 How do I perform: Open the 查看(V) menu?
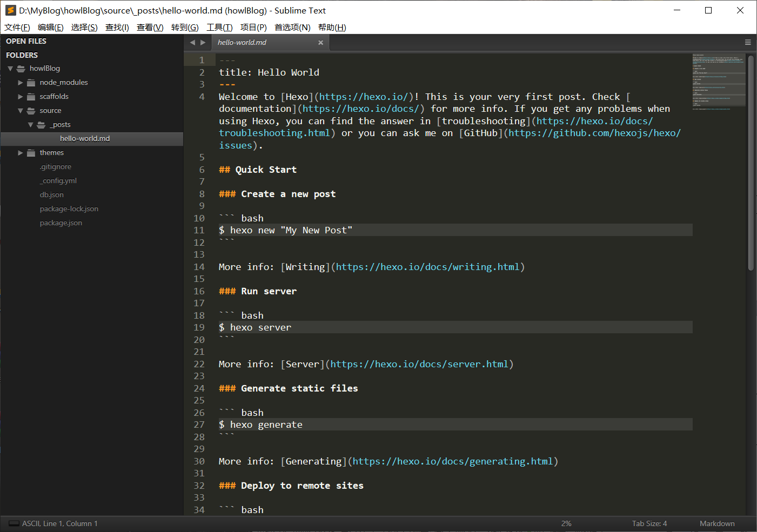(150, 28)
